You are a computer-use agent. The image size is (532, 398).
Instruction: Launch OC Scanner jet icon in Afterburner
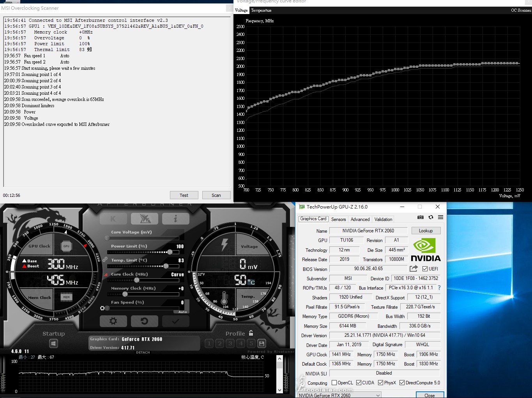click(145, 219)
